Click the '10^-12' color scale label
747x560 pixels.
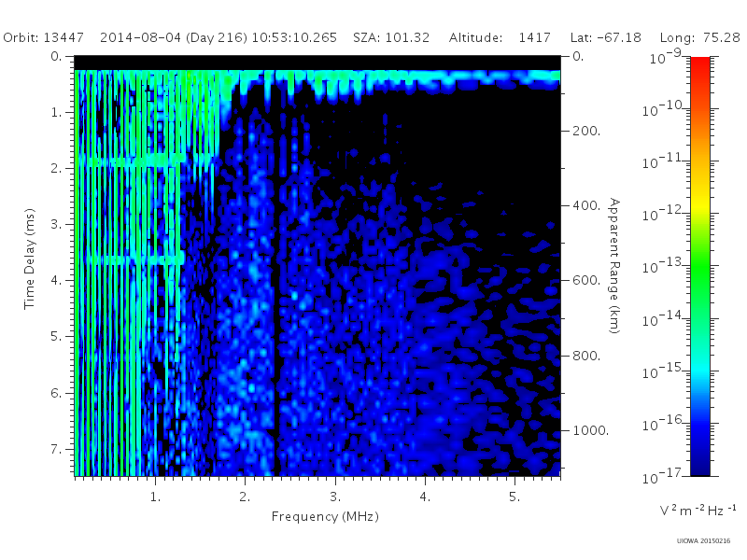click(x=663, y=214)
